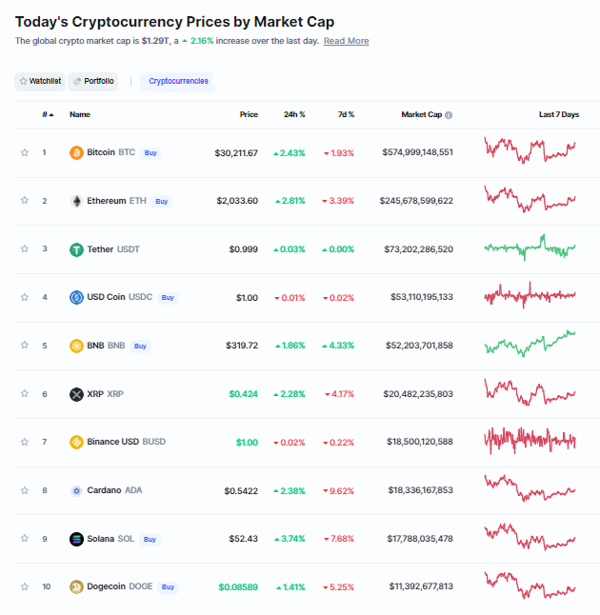Switch to the Portfolio tab
This screenshot has width=600, height=615.
click(x=93, y=81)
